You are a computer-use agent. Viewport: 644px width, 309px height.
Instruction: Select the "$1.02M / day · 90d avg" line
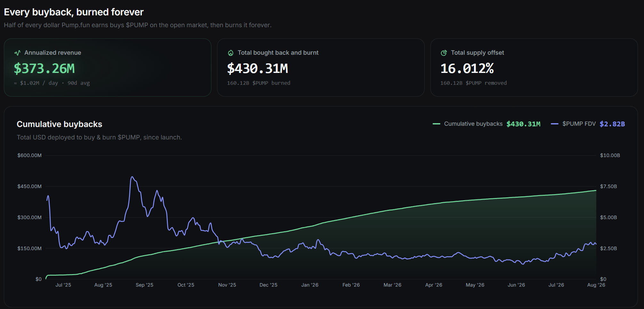click(x=52, y=83)
